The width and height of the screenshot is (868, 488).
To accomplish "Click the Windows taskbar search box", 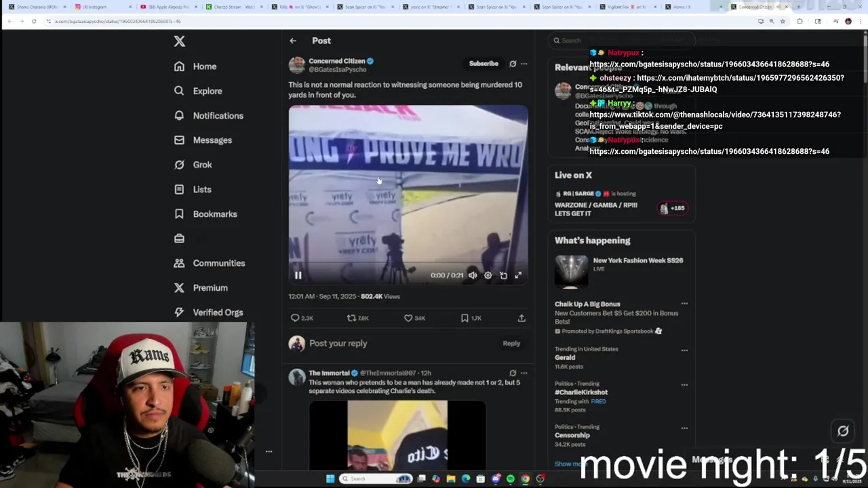I will click(x=376, y=479).
